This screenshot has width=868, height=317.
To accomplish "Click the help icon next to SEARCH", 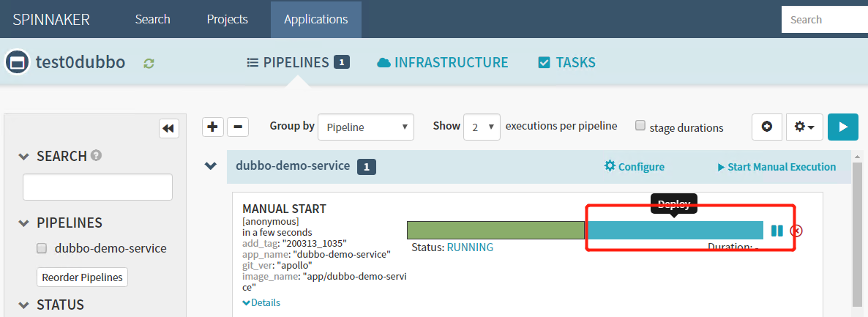I will click(96, 156).
